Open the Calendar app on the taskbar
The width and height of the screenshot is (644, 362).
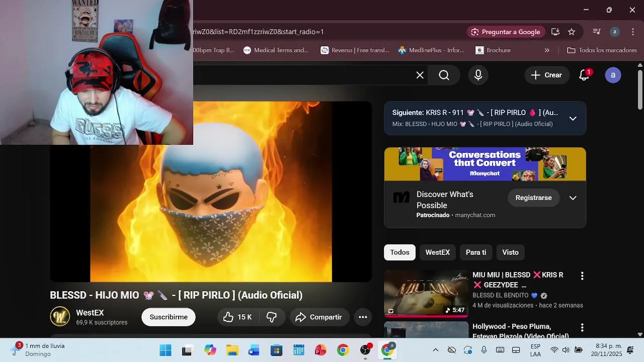pyautogui.click(x=298, y=350)
